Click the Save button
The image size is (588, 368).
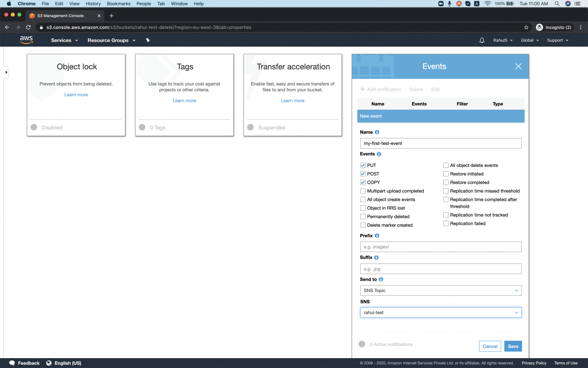point(513,346)
